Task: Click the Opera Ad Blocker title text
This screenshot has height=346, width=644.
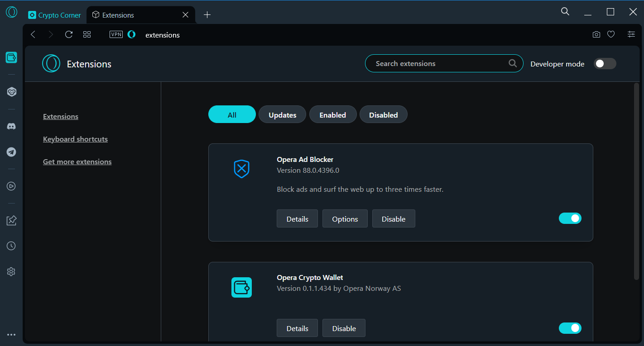Action: tap(305, 159)
